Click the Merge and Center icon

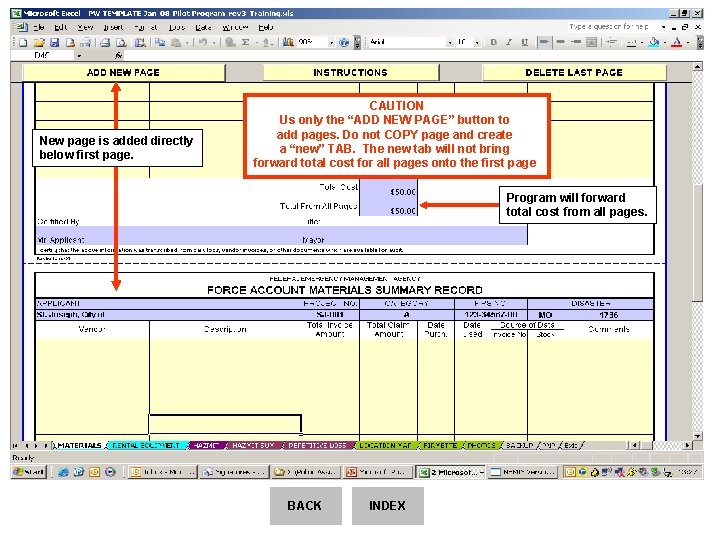tap(591, 42)
